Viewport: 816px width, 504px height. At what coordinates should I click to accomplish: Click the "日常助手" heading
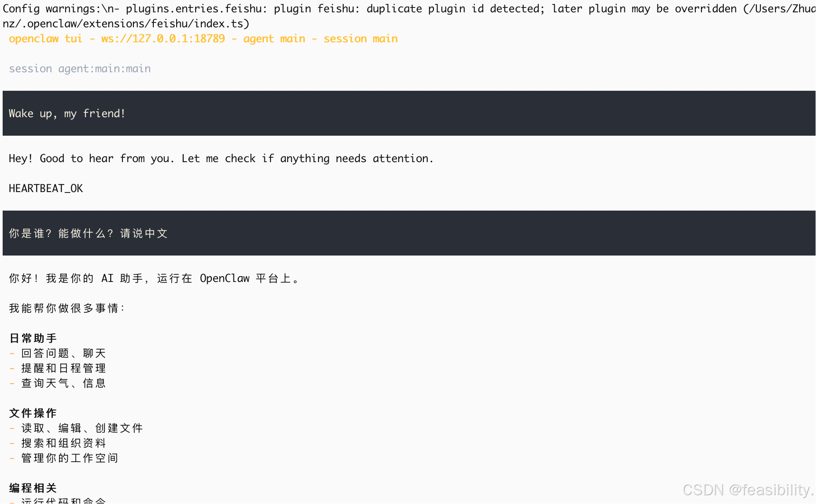33,338
